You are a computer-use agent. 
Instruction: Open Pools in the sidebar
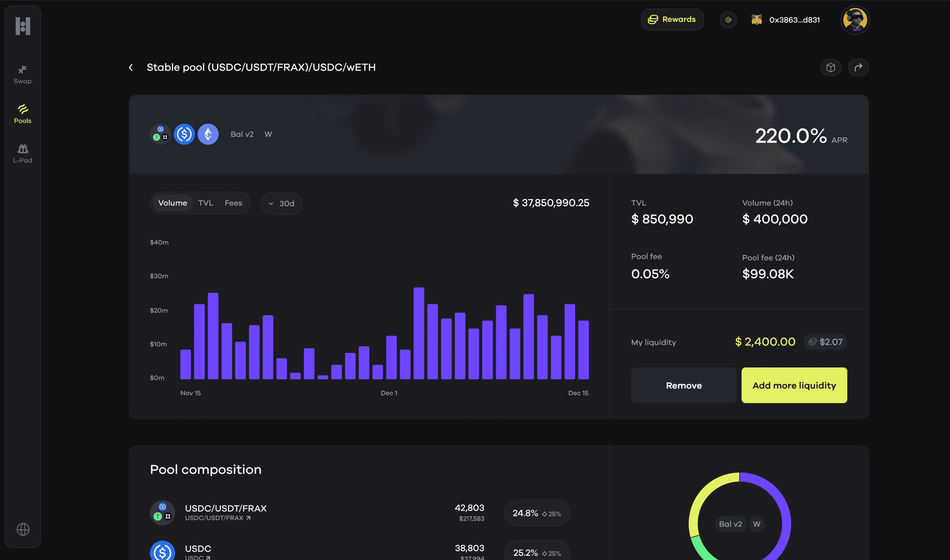coord(23,114)
